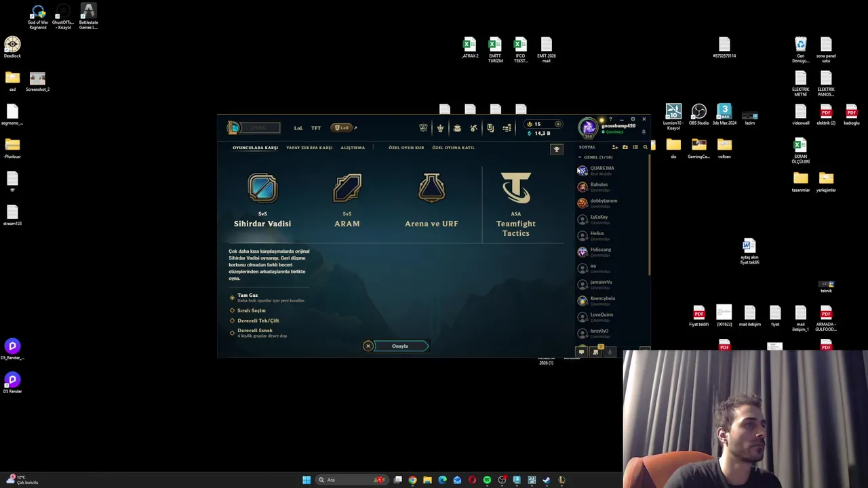Open Spotify from the taskbar

pos(487,480)
